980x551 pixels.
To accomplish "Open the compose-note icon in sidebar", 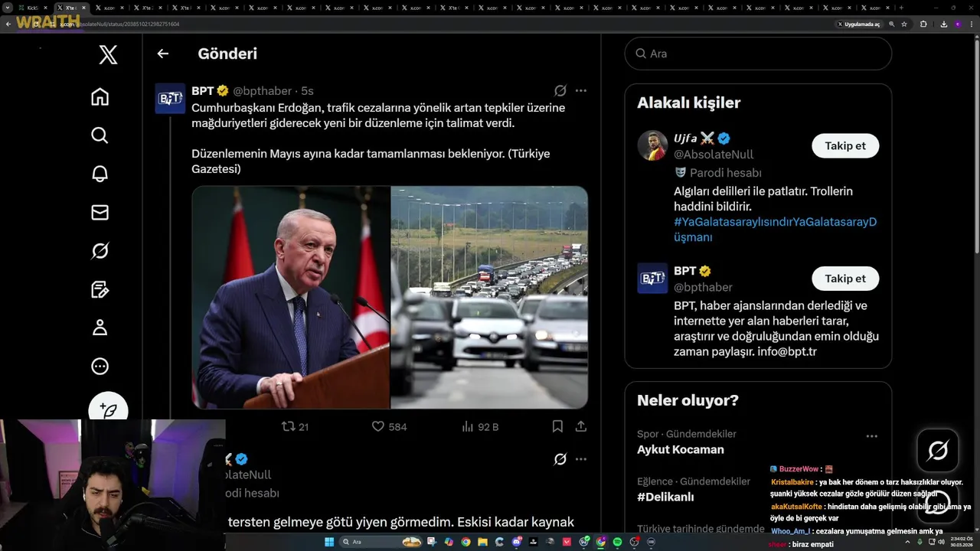I will point(100,289).
